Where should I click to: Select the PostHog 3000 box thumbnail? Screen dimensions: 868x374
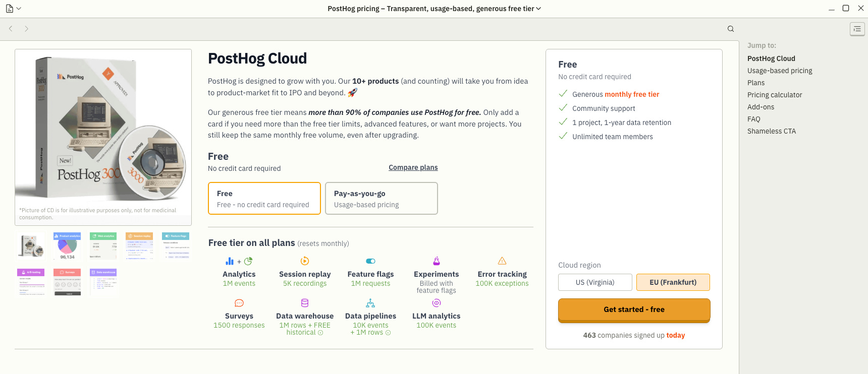click(31, 246)
